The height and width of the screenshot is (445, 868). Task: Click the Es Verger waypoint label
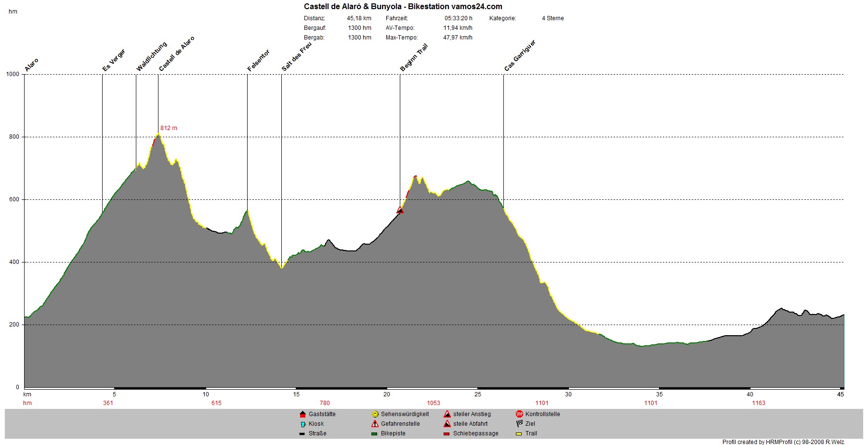coord(114,60)
